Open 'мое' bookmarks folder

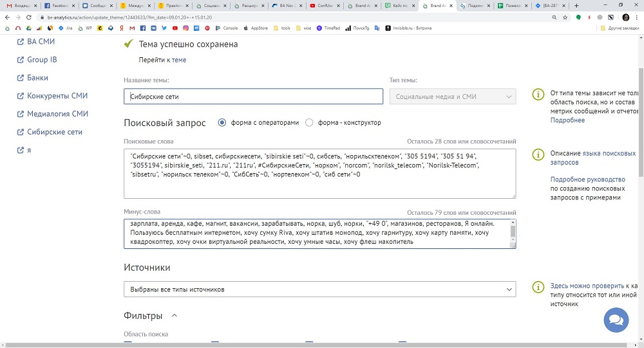point(303,28)
